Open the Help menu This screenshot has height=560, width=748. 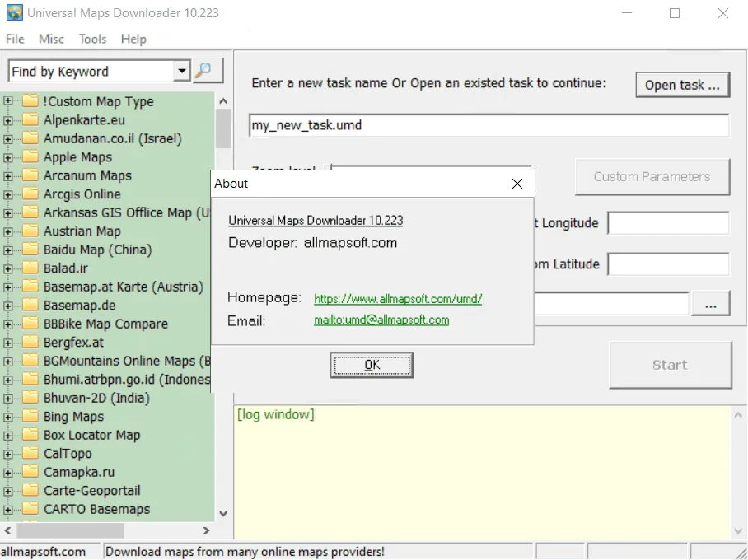[x=133, y=39]
